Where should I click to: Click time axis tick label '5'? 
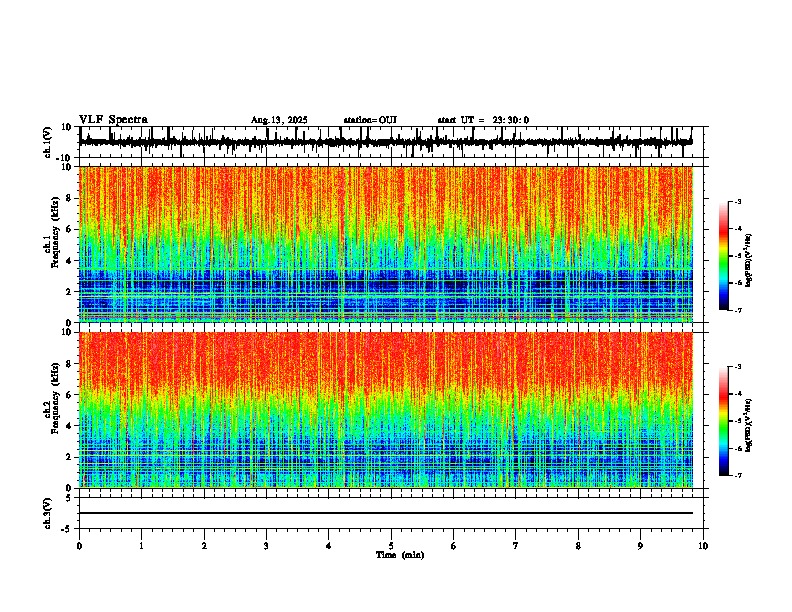[x=391, y=546]
